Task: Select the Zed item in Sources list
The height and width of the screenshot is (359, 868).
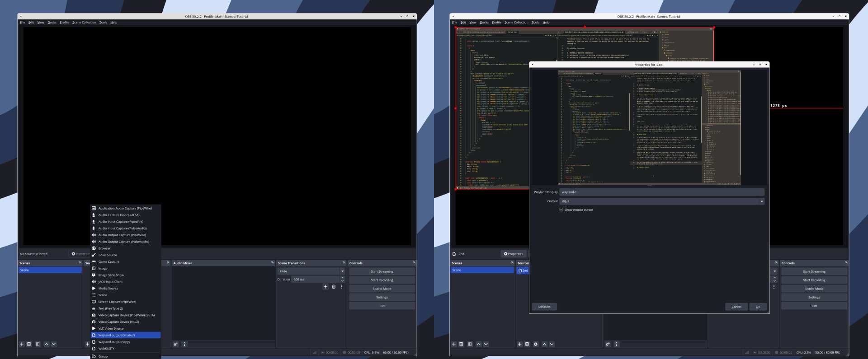Action: (523, 270)
